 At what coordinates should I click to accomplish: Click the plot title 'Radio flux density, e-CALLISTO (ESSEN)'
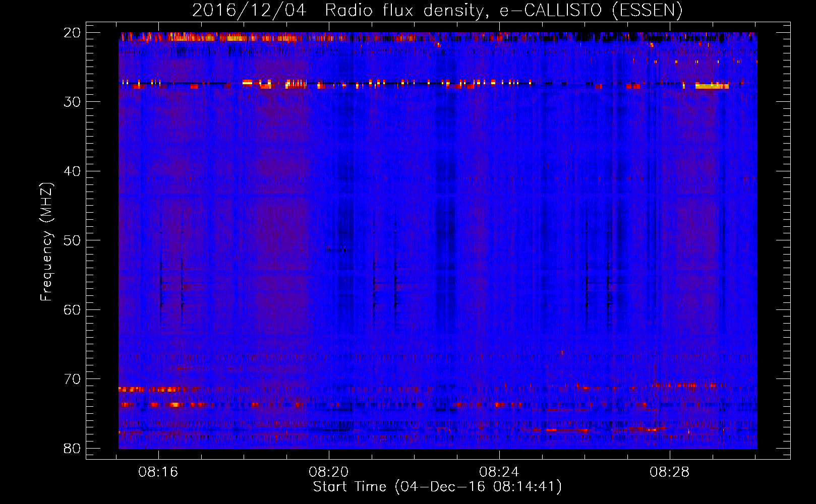click(x=503, y=10)
